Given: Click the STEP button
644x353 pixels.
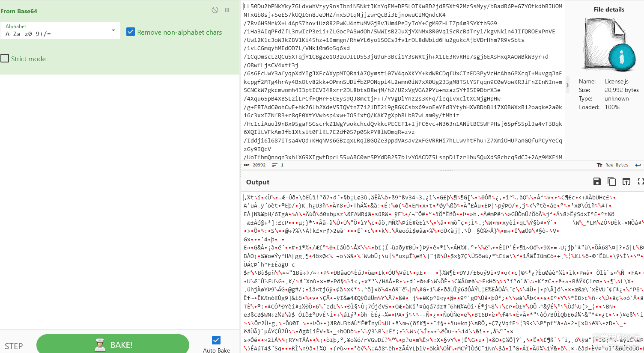Looking at the screenshot, I should pos(14,346).
